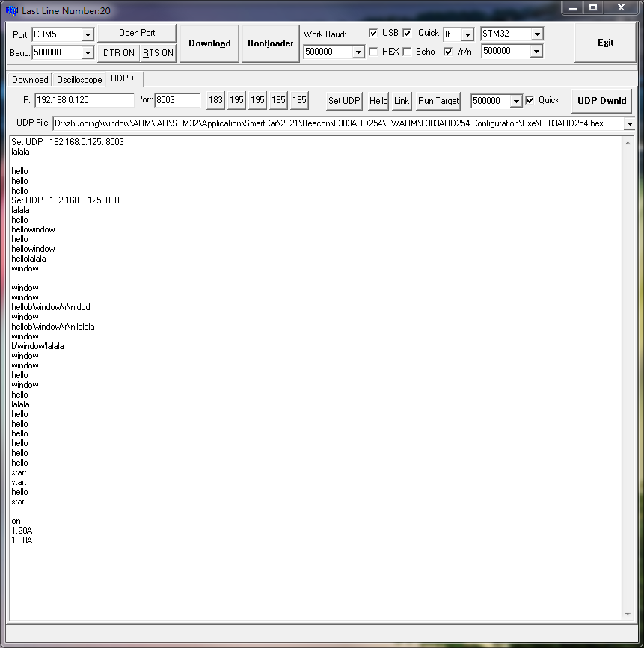Click the UDP File path field
The height and width of the screenshot is (648, 644).
338,123
